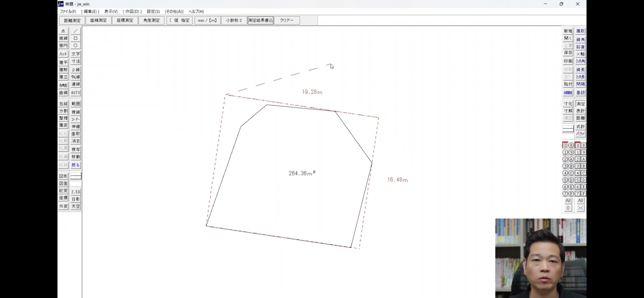Pick the 2線 double line tool
The height and width of the screenshot is (298, 644).
click(76, 70)
